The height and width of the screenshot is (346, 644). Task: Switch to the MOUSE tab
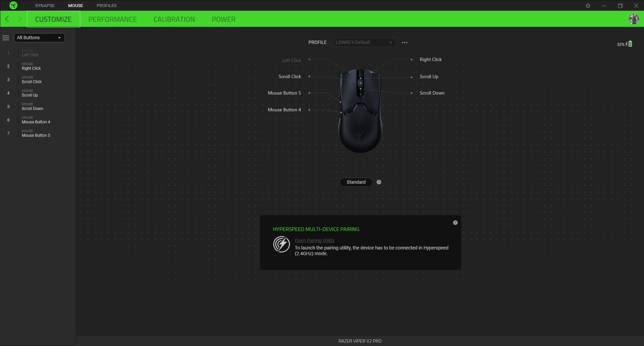[76, 5]
